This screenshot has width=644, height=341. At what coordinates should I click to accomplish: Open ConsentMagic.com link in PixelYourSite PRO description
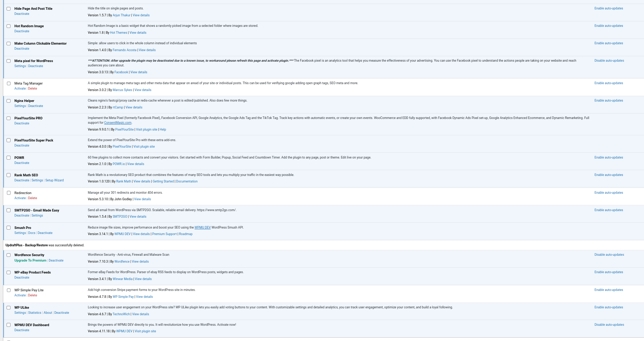pyautogui.click(x=118, y=123)
